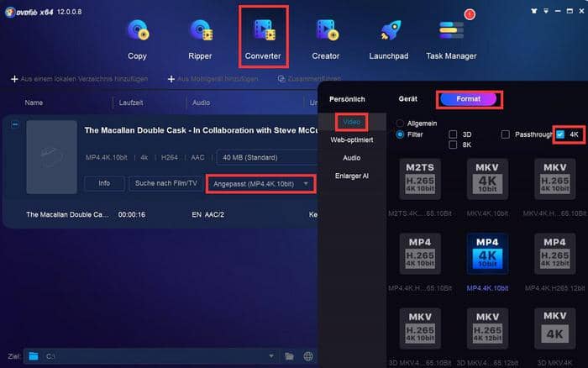Click the Audio column header

point(201,103)
